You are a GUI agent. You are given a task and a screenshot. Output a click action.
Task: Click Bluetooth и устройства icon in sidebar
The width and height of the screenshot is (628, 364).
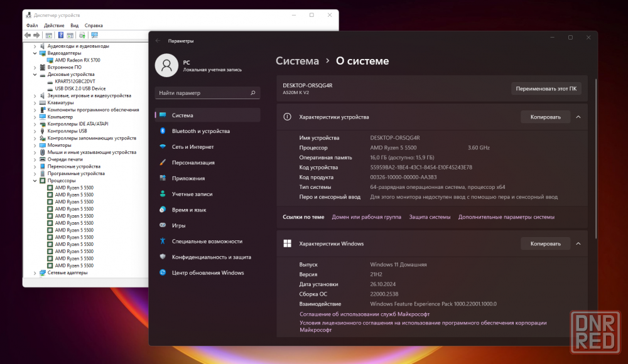[163, 131]
